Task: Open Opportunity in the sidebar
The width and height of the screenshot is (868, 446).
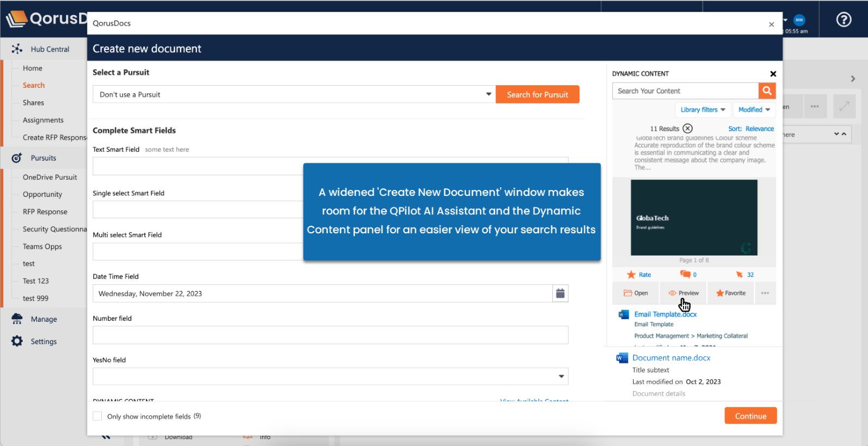Action: point(42,195)
